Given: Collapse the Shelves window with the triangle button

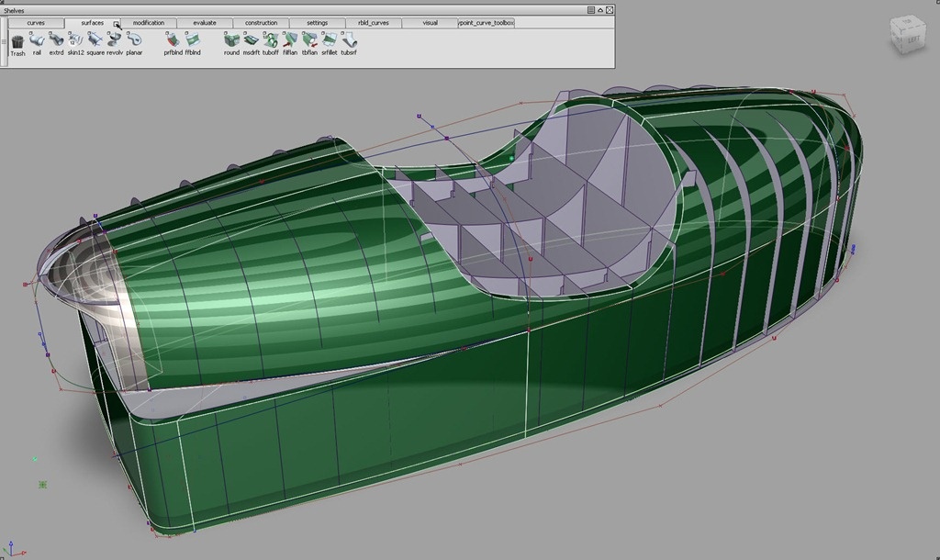Looking at the screenshot, I should click(599, 10).
